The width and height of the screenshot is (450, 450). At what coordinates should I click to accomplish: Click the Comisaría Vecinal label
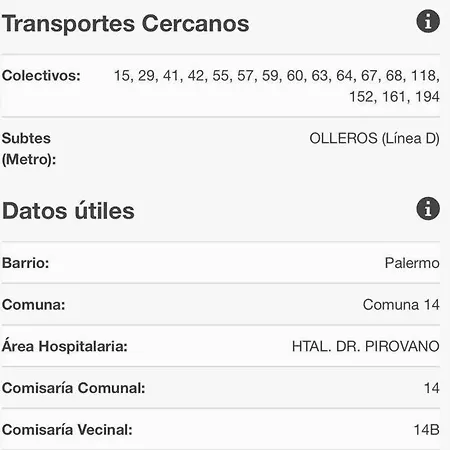67,430
